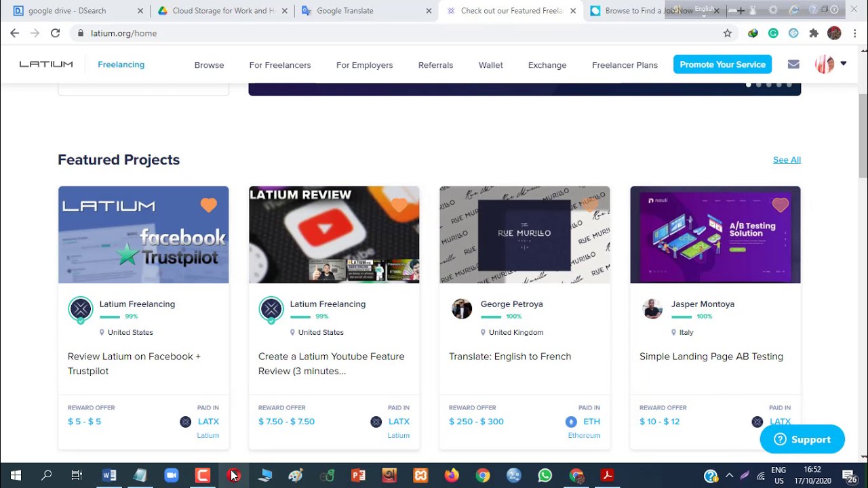Open the Internet Download Manager extension

753,33
